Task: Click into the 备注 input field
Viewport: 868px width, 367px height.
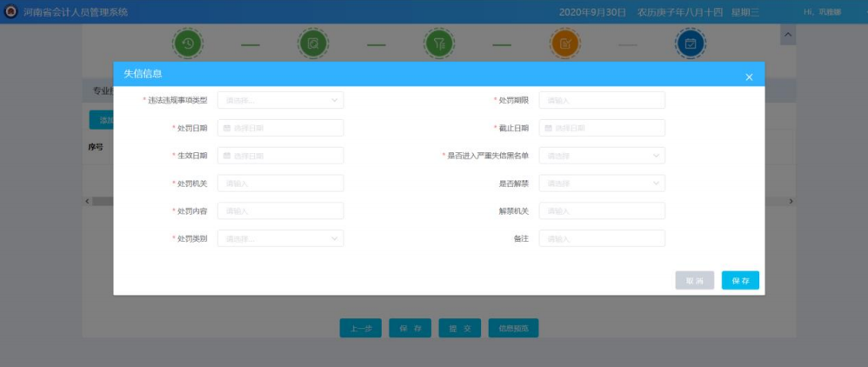Action: 602,238
